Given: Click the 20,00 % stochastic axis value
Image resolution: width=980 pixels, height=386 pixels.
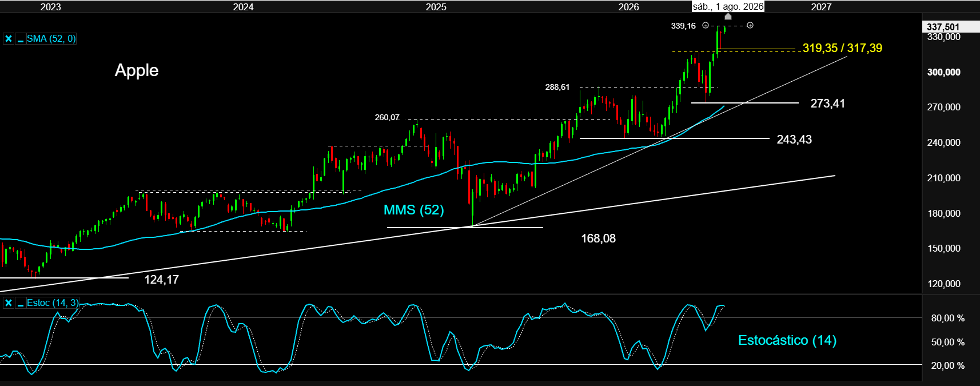Looking at the screenshot, I should 948,366.
